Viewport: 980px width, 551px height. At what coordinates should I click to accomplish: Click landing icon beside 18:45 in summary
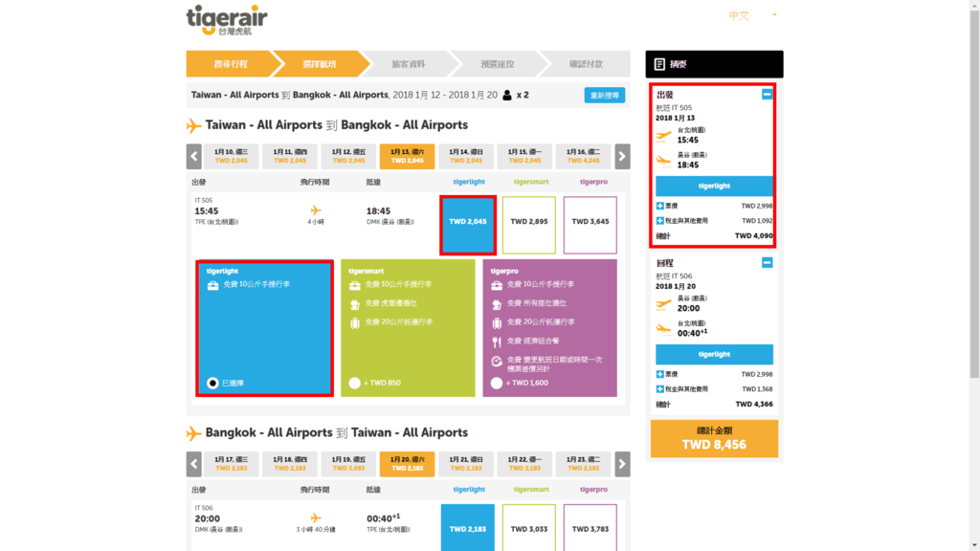coord(664,161)
